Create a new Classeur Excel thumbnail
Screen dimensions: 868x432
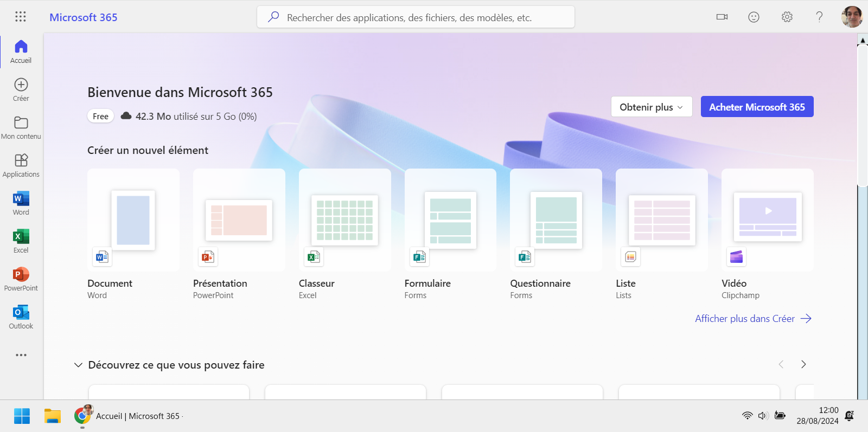[345, 220]
